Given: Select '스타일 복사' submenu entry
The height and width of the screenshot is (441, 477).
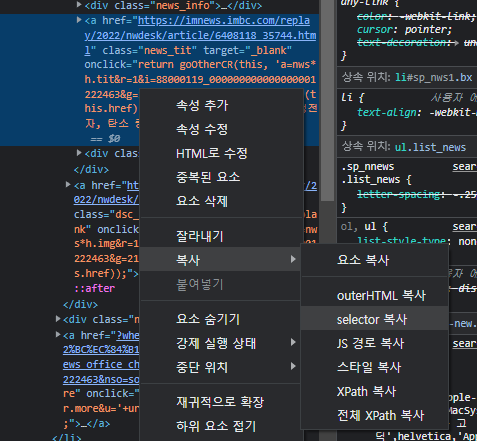Looking at the screenshot, I should click(x=374, y=367).
